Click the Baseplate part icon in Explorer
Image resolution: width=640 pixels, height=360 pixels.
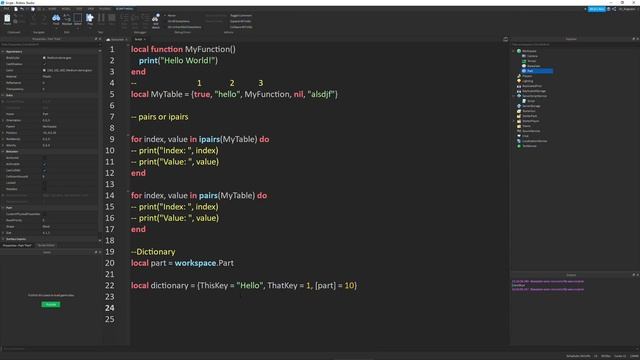point(524,66)
